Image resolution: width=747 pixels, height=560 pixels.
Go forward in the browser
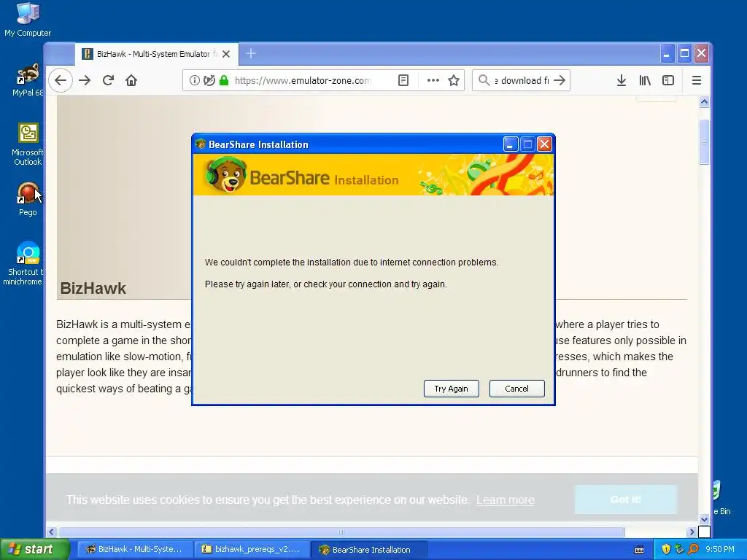[85, 80]
